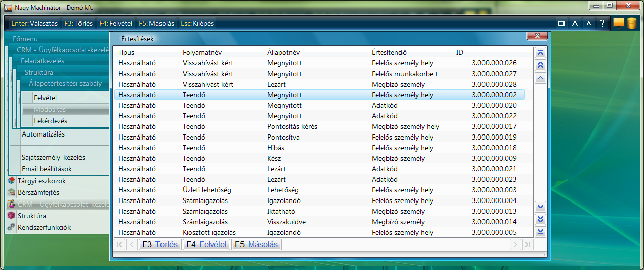Page down with double down-arrow button
The height and width of the screenshot is (270, 644).
pos(541,219)
